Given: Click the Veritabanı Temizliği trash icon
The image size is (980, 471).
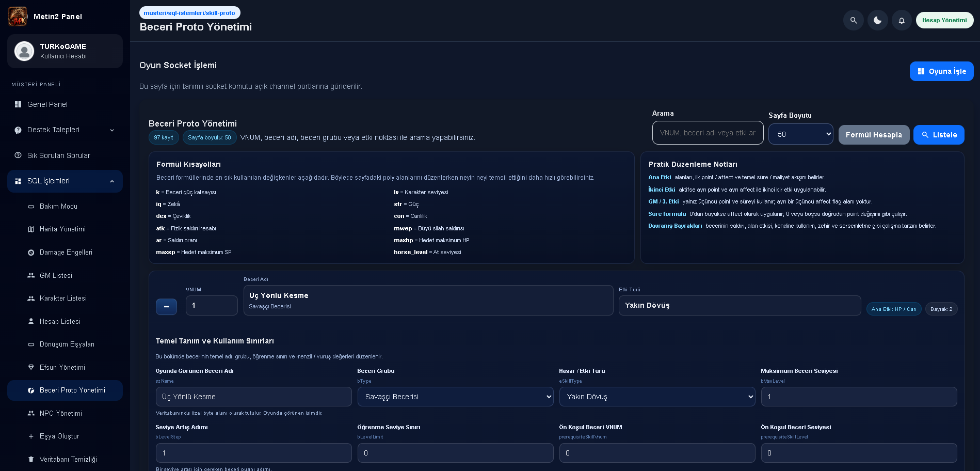Looking at the screenshot, I should pos(31,459).
